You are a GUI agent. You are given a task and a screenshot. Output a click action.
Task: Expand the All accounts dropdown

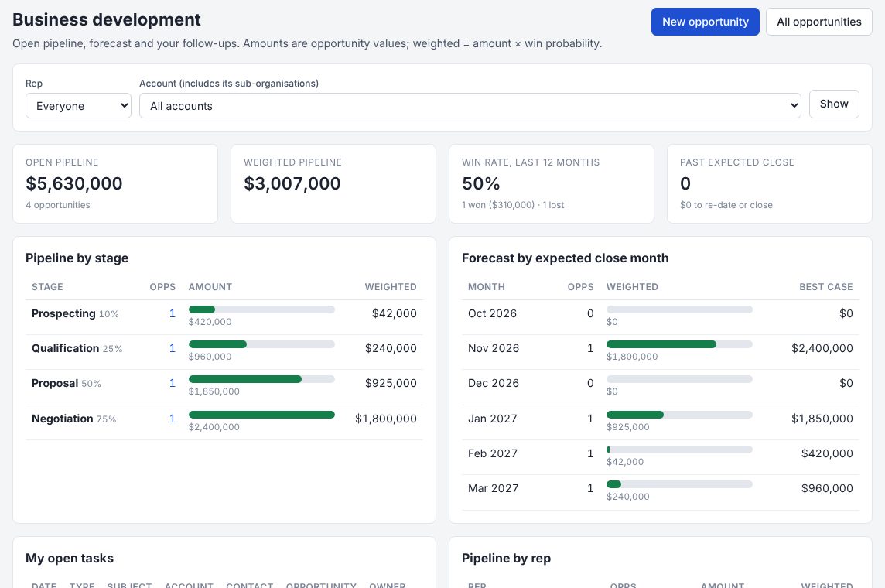click(x=470, y=105)
